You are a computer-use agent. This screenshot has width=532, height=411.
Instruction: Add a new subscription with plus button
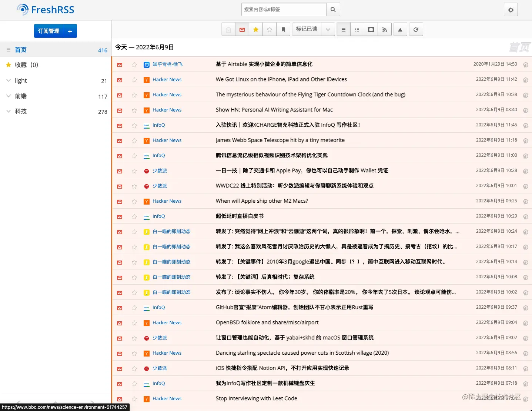click(70, 32)
